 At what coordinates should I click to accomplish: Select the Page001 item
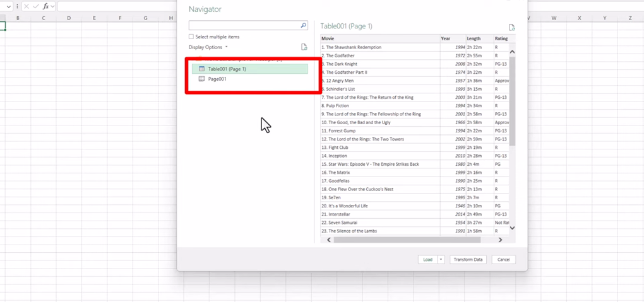coord(217,79)
